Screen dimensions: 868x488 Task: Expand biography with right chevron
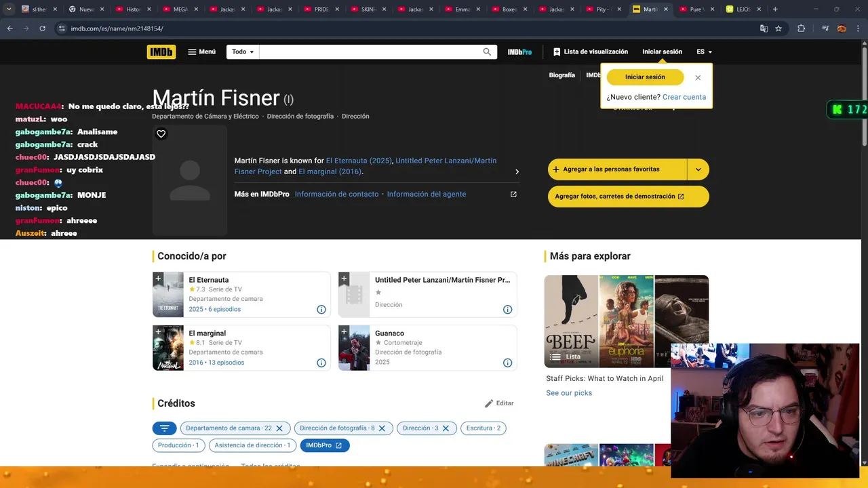click(517, 171)
